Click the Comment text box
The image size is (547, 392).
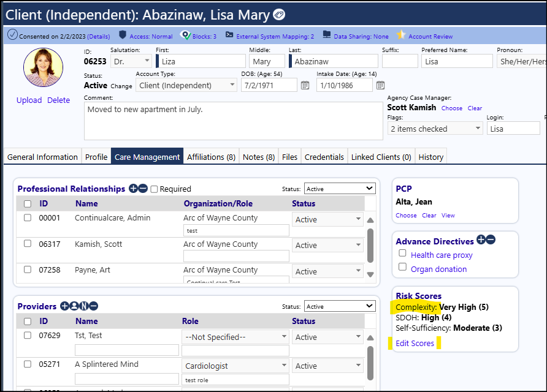click(x=234, y=121)
